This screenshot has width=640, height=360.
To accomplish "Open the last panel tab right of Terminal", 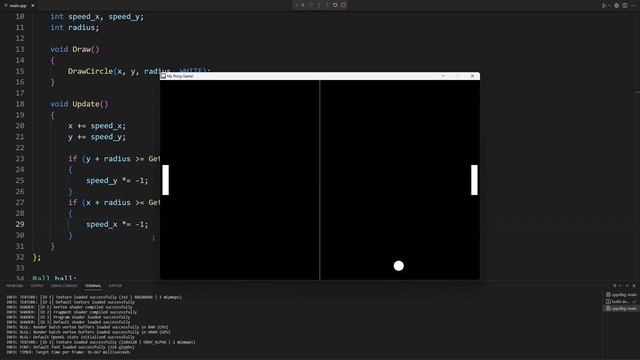I will 115,286.
